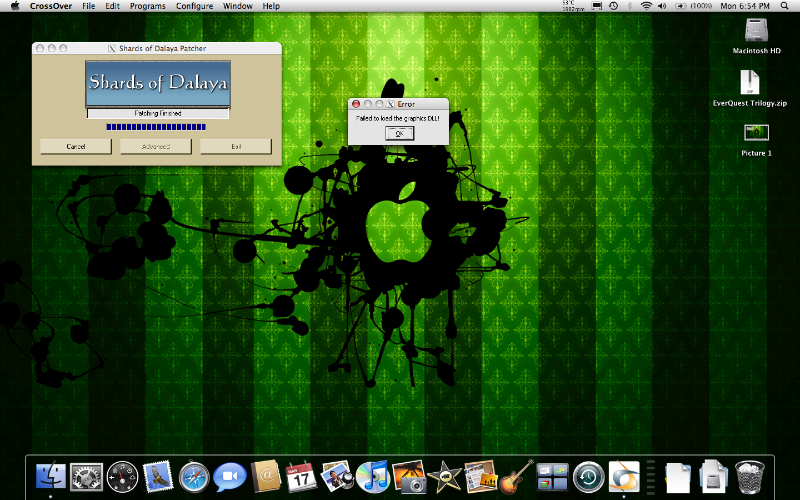This screenshot has height=500, width=800.
Task: Open iTunes from the dock
Action: tap(373, 477)
